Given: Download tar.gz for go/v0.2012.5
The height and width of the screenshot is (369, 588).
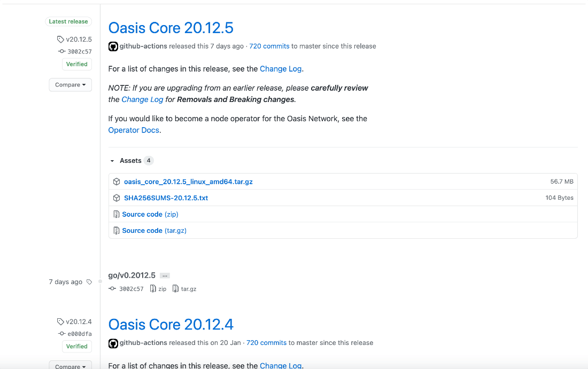Looking at the screenshot, I should tap(188, 289).
